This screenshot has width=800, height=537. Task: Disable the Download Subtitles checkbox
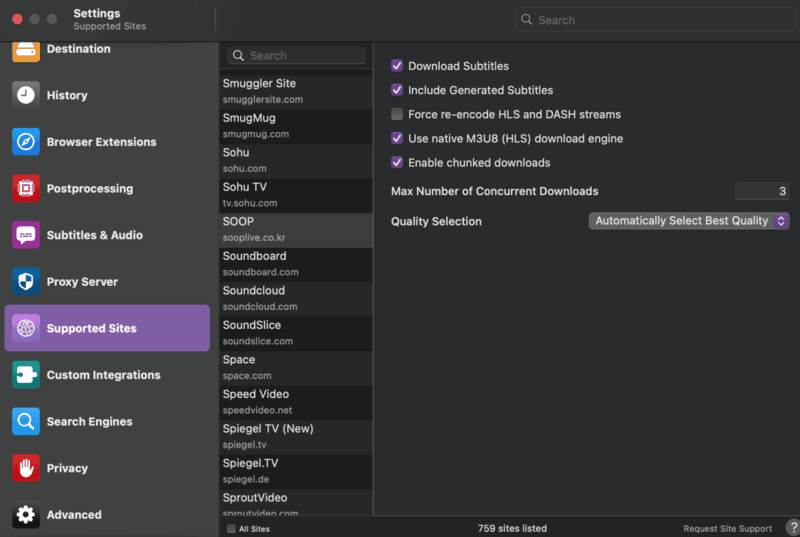point(396,66)
